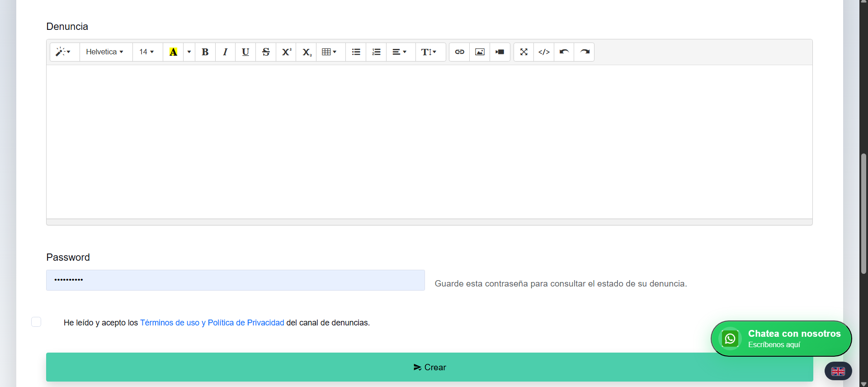Expand the table insertion dropdown
Image resolution: width=868 pixels, height=387 pixels.
point(330,52)
